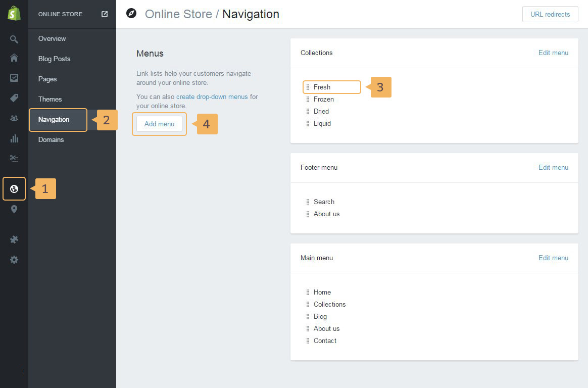Select Navigation in the sidebar menu
The image size is (588, 388).
(54, 120)
